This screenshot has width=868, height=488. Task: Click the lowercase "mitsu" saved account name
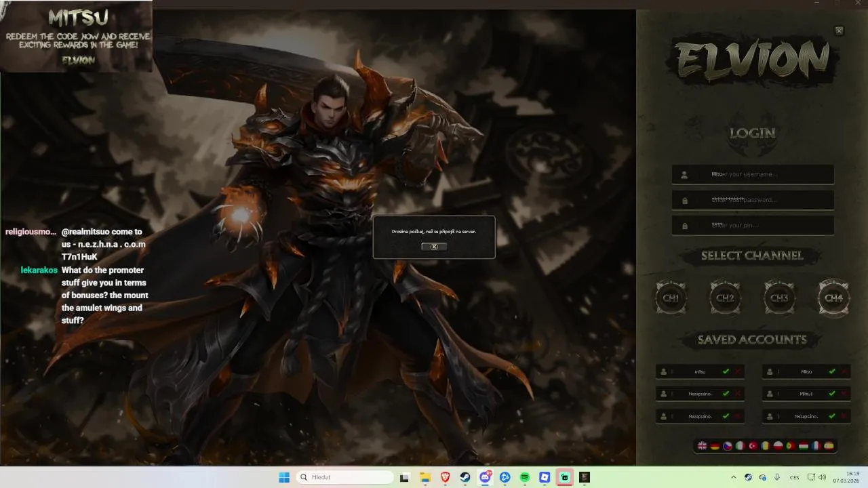click(700, 371)
